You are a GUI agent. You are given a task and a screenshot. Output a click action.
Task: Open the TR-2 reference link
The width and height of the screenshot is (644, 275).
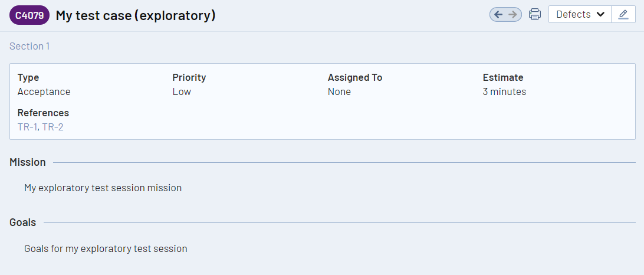pos(52,127)
